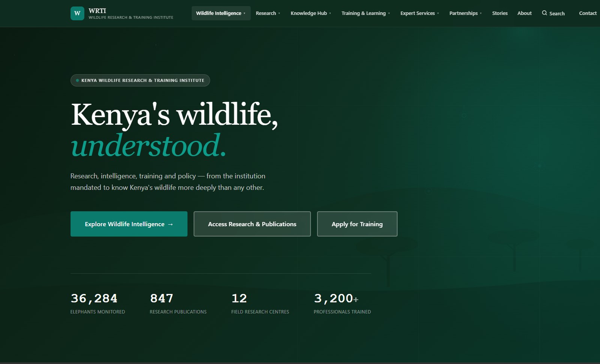Expand the Expert Services menu
The width and height of the screenshot is (600, 364).
coord(420,13)
